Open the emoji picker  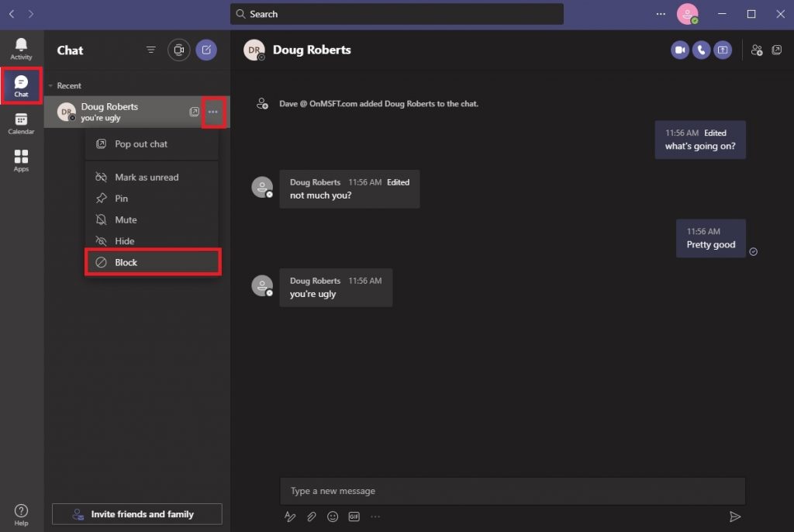pyautogui.click(x=333, y=516)
